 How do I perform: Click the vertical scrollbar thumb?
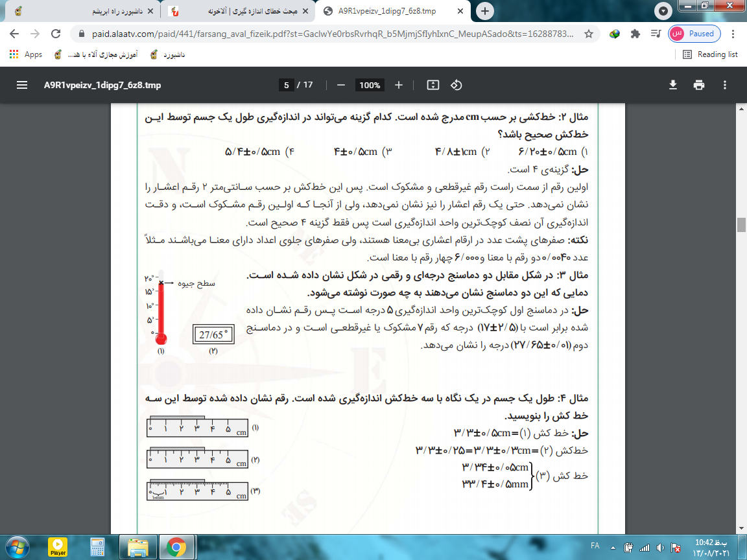click(x=741, y=224)
